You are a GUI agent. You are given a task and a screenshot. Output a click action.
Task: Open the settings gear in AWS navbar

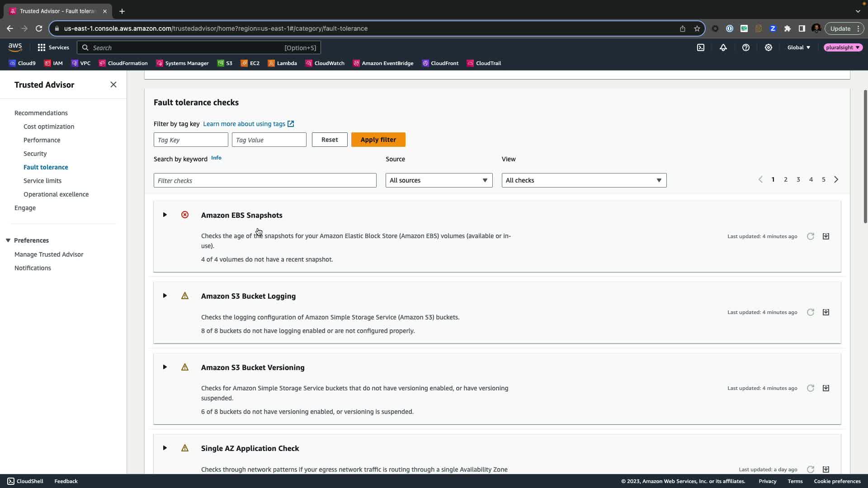pyautogui.click(x=769, y=47)
